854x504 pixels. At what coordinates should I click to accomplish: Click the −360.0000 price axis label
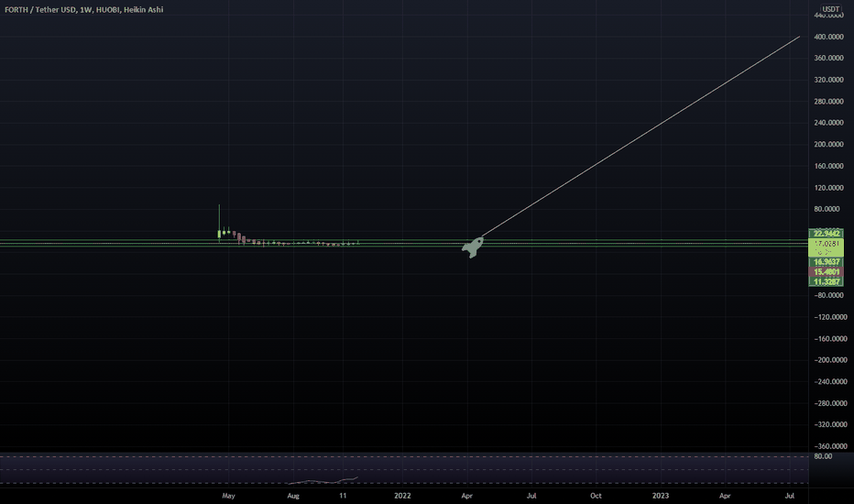tap(830, 446)
